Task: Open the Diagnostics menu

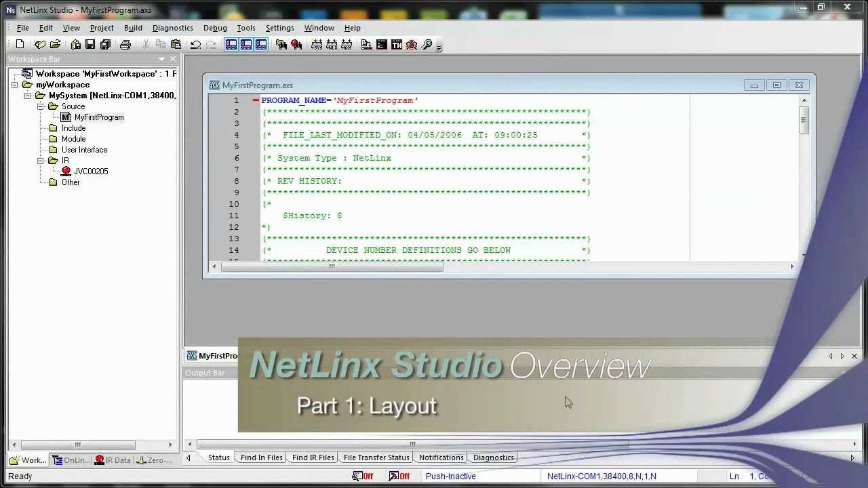Action: point(173,28)
